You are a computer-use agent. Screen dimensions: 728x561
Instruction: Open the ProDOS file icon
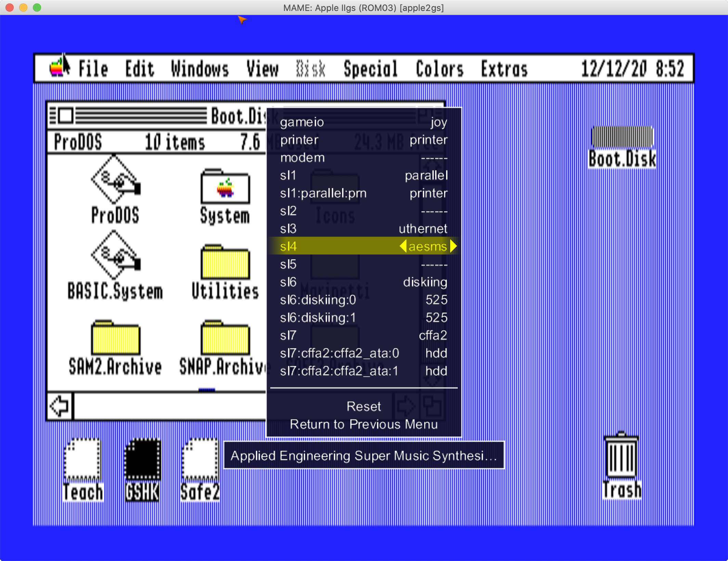click(x=115, y=179)
